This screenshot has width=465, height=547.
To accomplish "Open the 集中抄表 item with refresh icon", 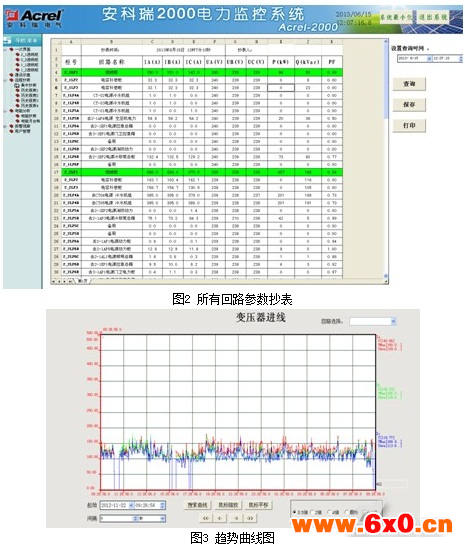I will pyautogui.click(x=27, y=85).
